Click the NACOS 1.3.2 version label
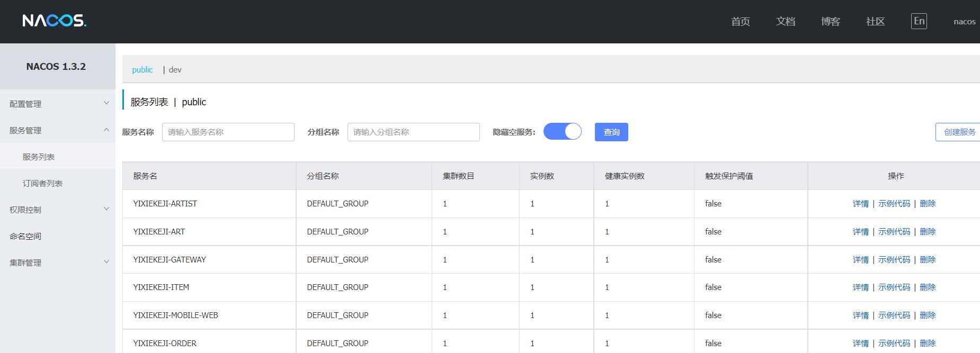This screenshot has height=353, width=980. (x=56, y=66)
